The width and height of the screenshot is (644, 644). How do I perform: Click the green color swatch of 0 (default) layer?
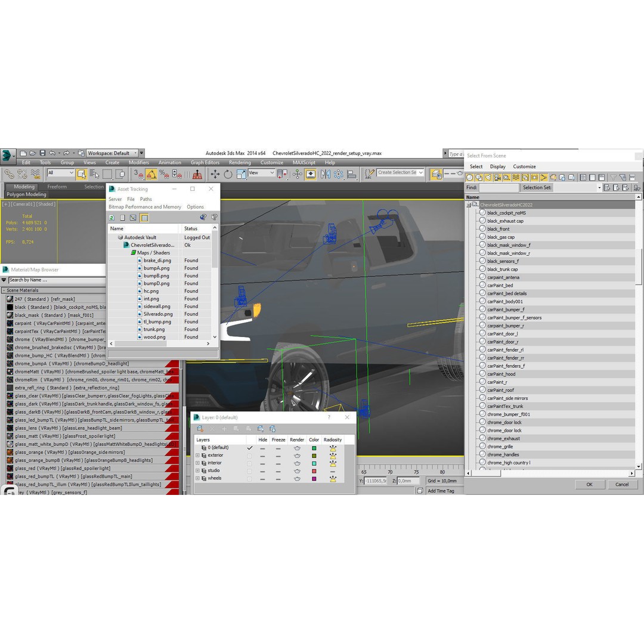(x=314, y=448)
